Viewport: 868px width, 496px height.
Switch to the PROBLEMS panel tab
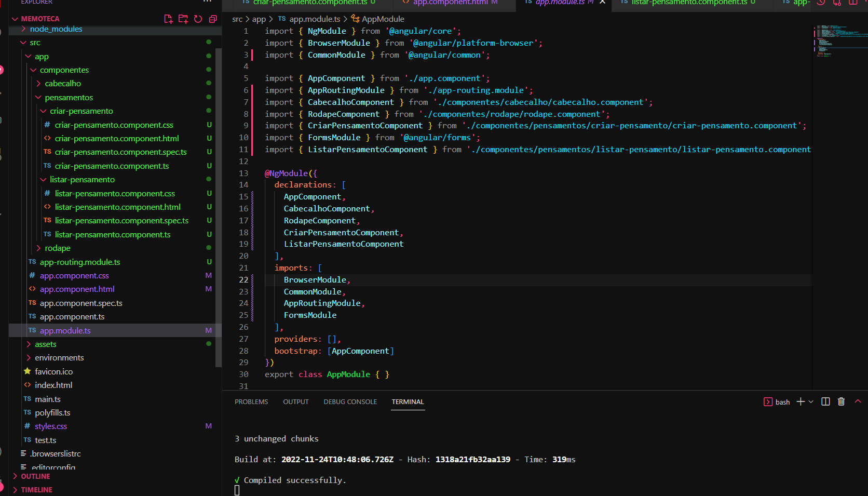coord(251,402)
